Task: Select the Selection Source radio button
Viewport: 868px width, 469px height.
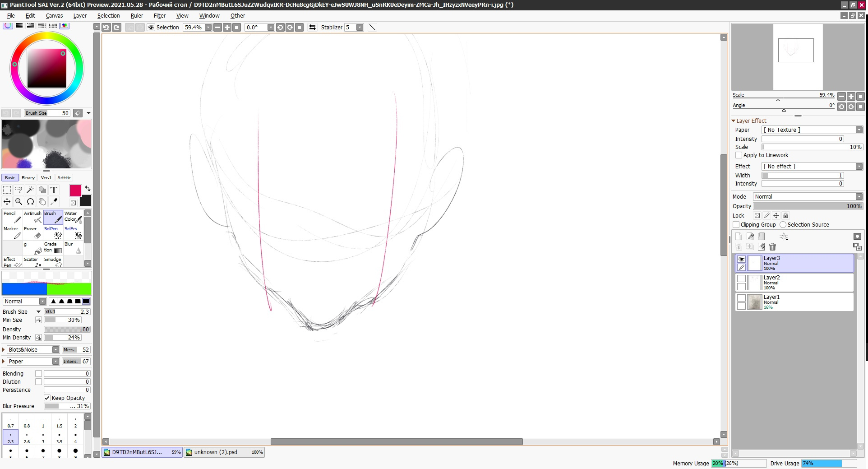Action: tap(783, 225)
